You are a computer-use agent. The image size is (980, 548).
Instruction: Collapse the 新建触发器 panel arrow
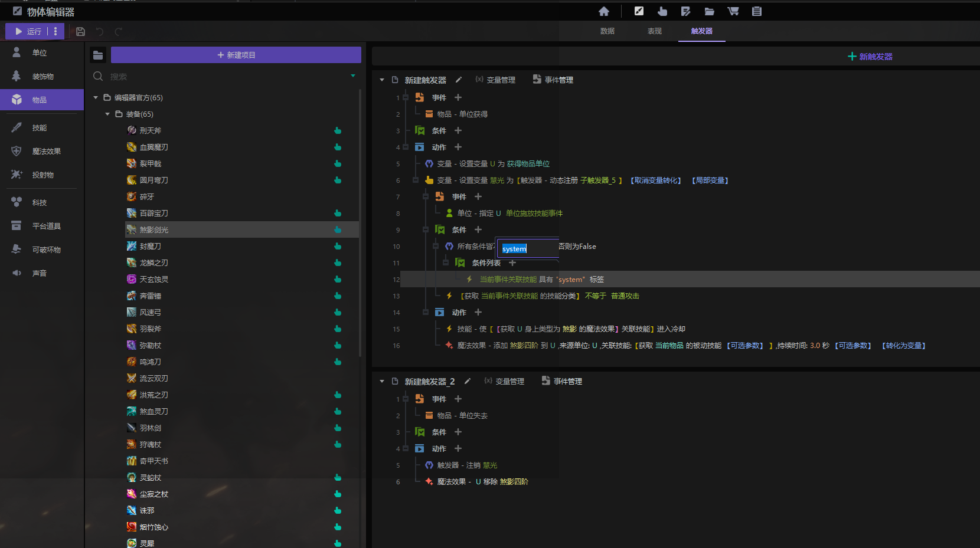[x=382, y=80]
